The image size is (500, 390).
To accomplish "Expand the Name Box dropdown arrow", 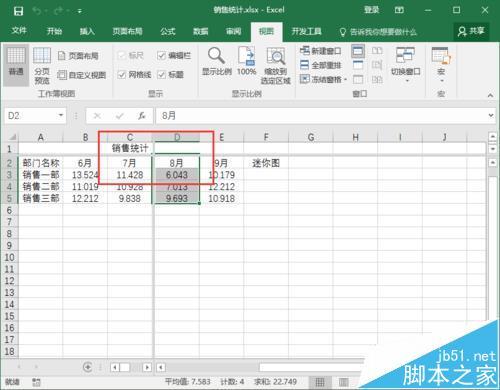I will click(x=61, y=115).
